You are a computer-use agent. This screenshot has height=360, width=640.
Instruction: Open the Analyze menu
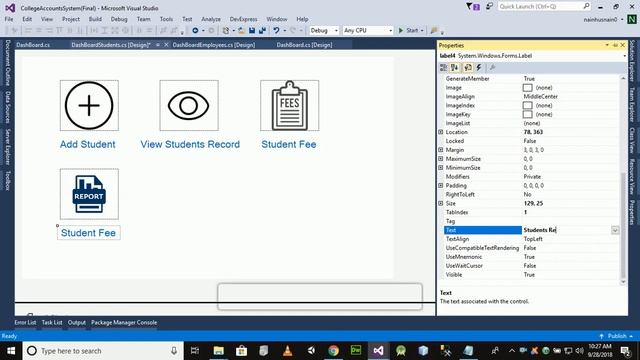click(x=211, y=19)
